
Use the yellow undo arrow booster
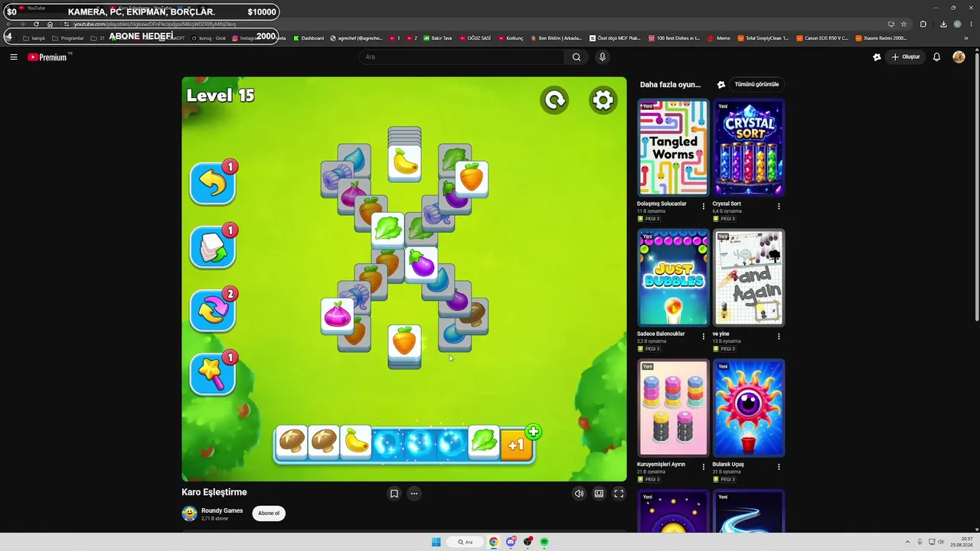point(212,184)
